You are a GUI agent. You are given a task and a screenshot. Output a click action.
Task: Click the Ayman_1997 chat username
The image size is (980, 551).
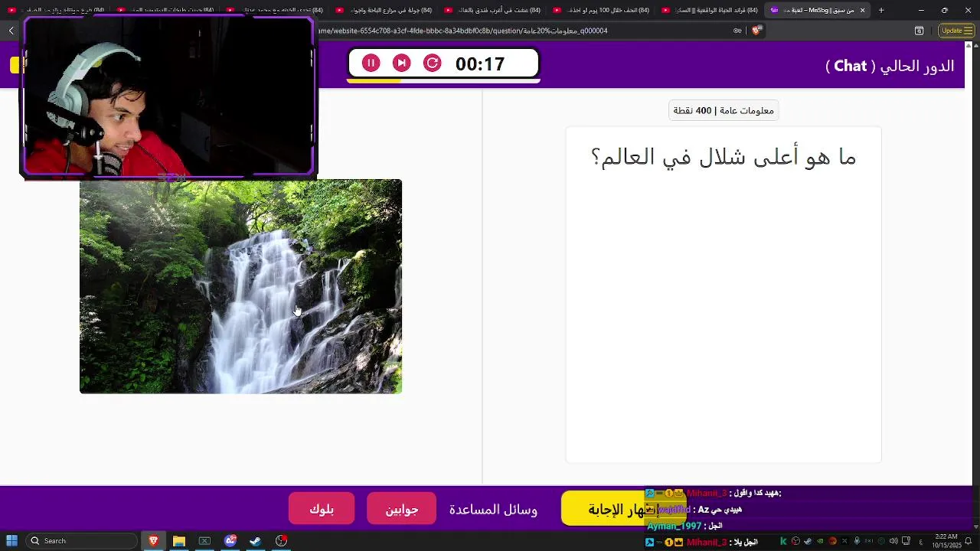tap(674, 526)
